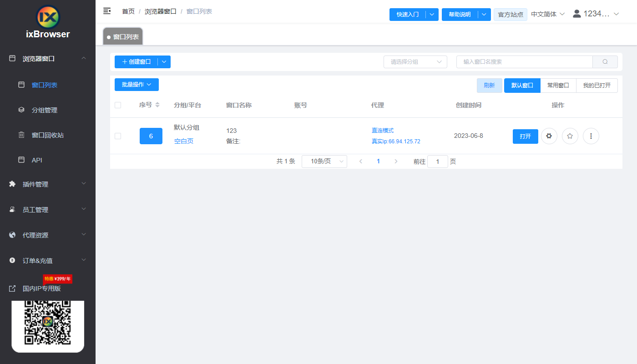Viewport: 637px width, 364px height.
Task: Check the checkbox for window 123 row
Action: (x=118, y=136)
